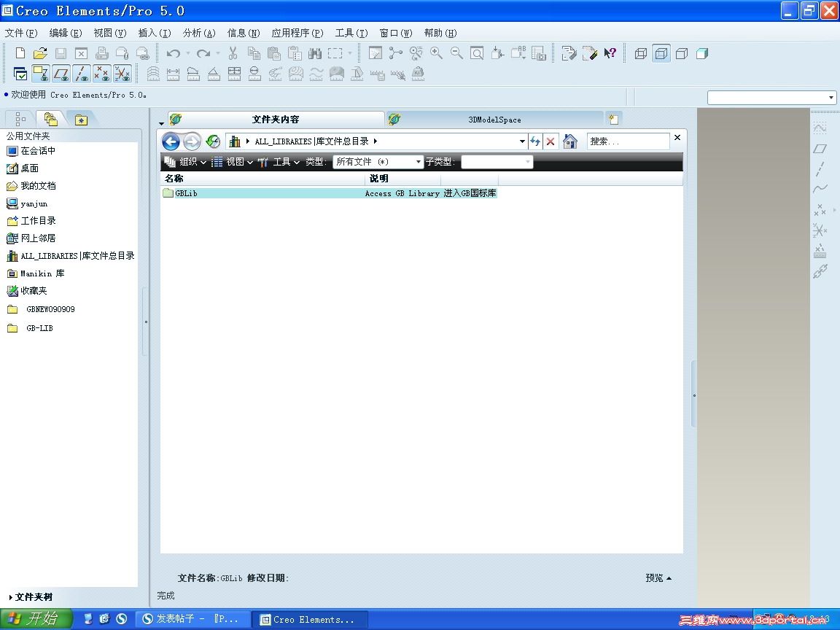The image size is (840, 630).
Task: Click datum plane tool in right toolbar
Action: tap(820, 149)
